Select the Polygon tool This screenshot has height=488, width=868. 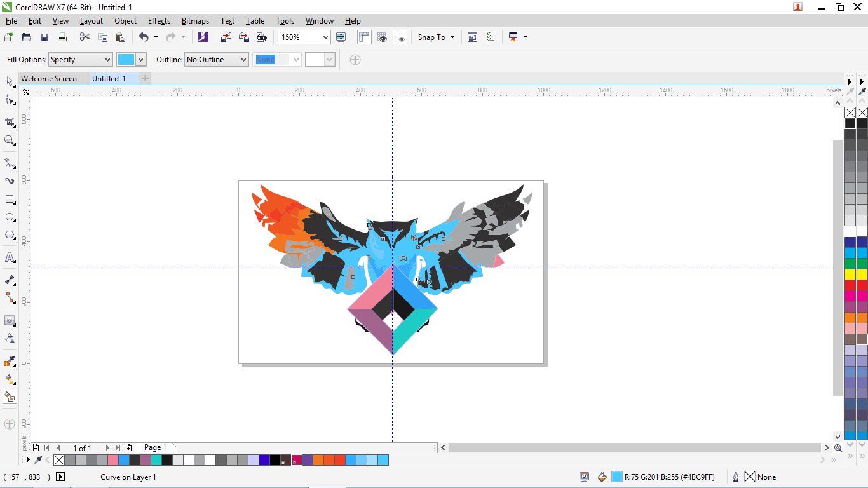point(10,234)
